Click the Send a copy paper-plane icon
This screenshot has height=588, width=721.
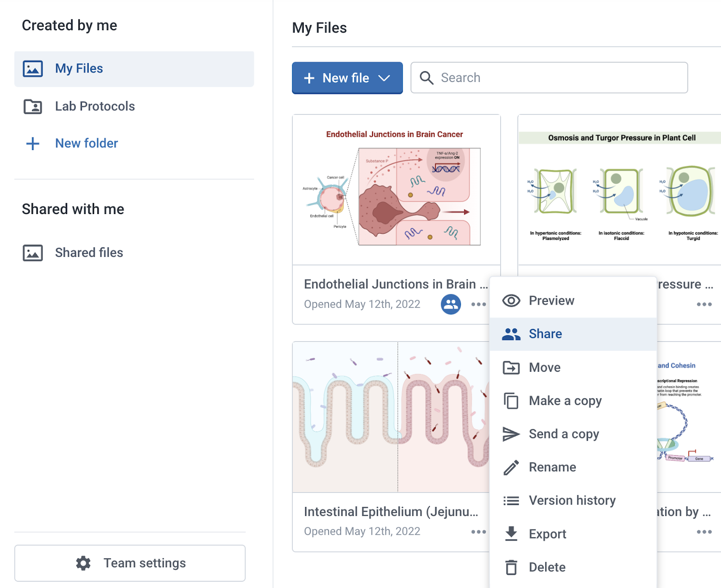[511, 433]
